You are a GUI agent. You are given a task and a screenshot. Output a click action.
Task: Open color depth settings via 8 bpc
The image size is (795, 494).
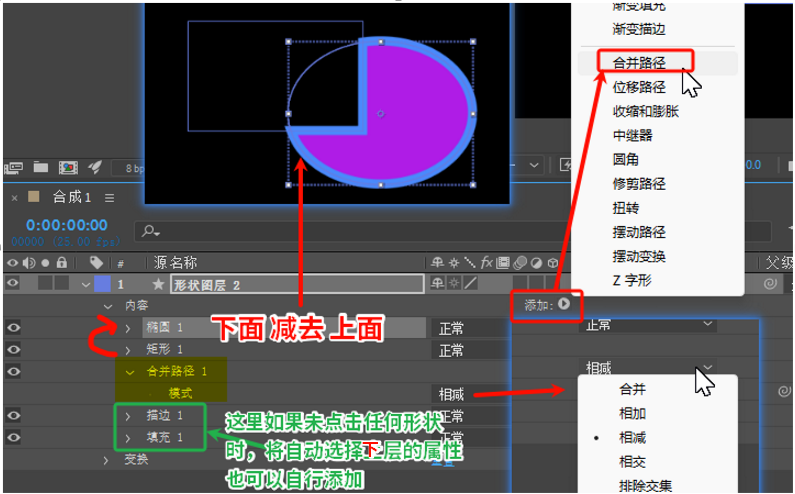pyautogui.click(x=133, y=168)
